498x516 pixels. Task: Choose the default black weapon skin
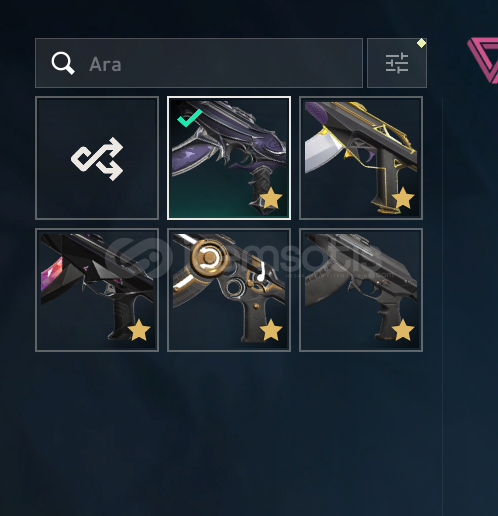pos(361,290)
